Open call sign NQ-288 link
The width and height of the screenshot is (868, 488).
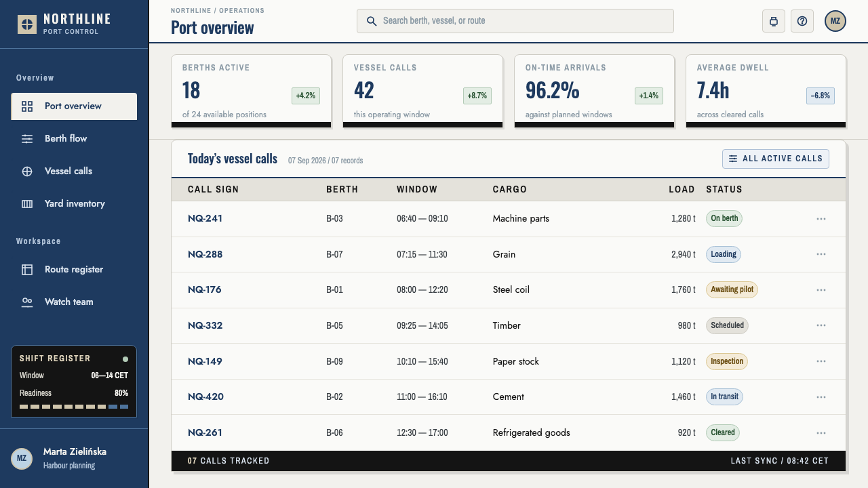[x=205, y=254]
